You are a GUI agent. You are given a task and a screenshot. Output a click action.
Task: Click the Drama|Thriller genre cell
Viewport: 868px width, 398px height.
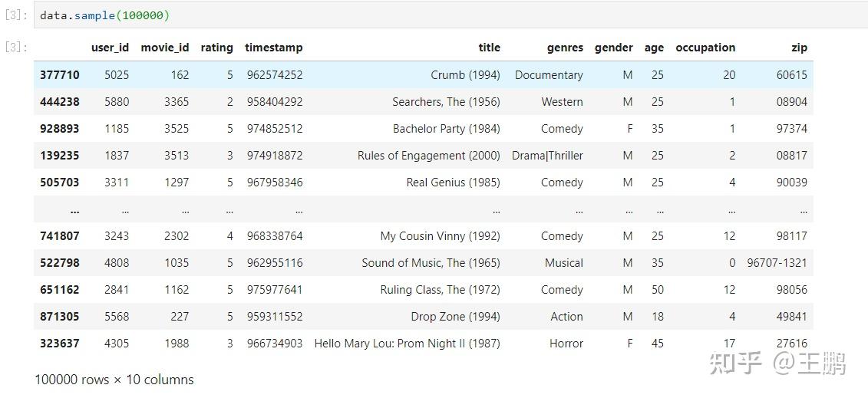coord(547,156)
